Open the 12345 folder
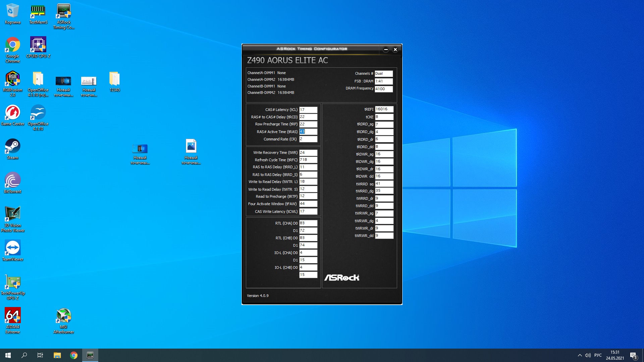This screenshot has width=644, height=362. (114, 81)
